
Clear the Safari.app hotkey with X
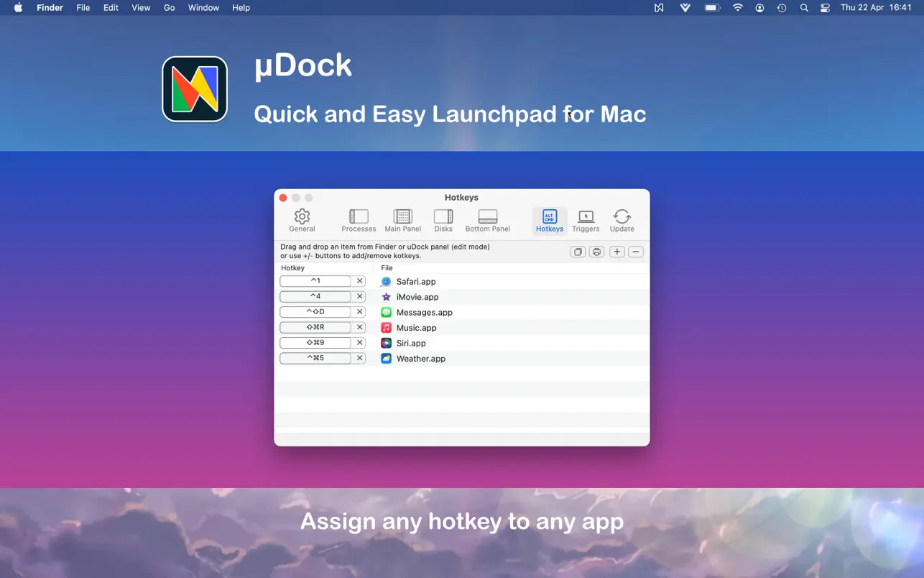(x=360, y=281)
